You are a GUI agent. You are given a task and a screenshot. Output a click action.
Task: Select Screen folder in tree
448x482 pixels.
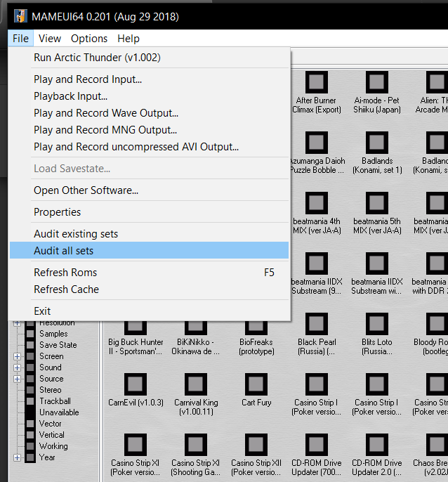pyautogui.click(x=51, y=356)
